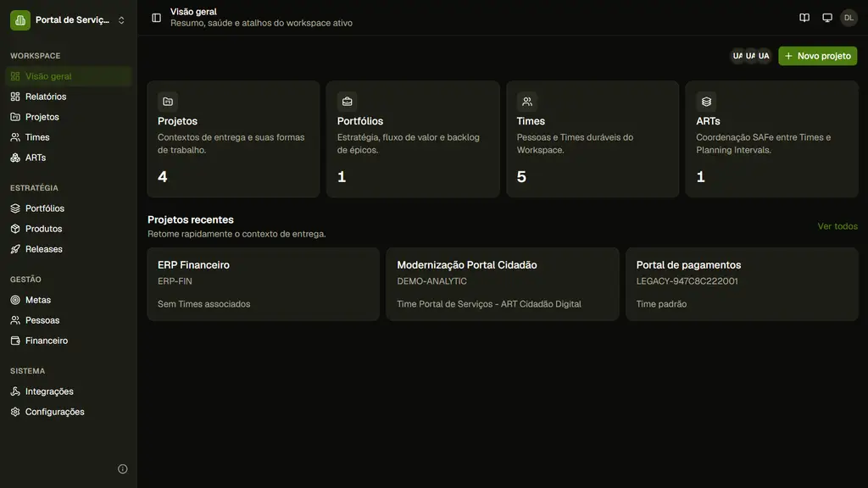This screenshot has width=868, height=488.
Task: Click the Novo projeto button
Action: point(818,56)
